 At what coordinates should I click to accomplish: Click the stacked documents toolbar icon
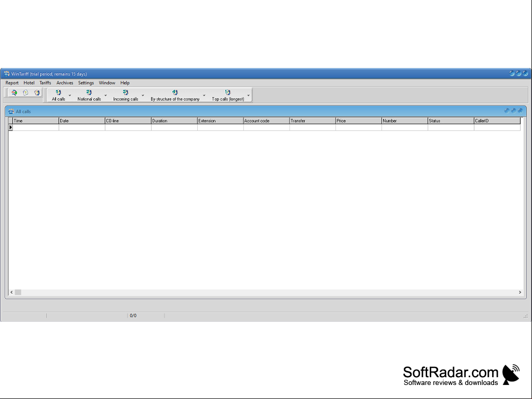tap(37, 93)
